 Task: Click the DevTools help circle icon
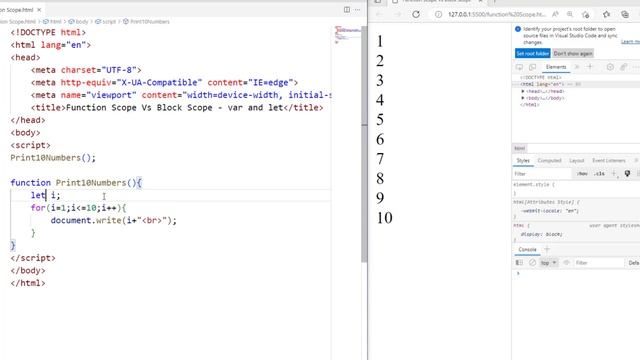tap(610, 67)
